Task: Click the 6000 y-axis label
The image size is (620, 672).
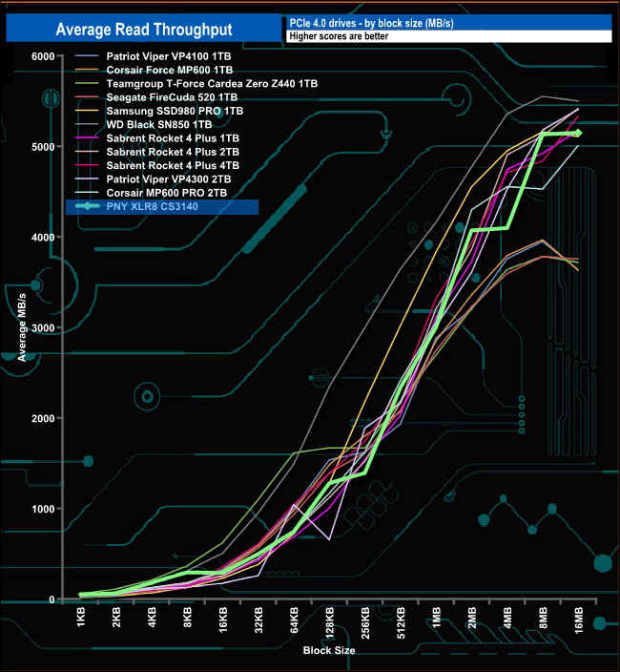Action: 43,56
